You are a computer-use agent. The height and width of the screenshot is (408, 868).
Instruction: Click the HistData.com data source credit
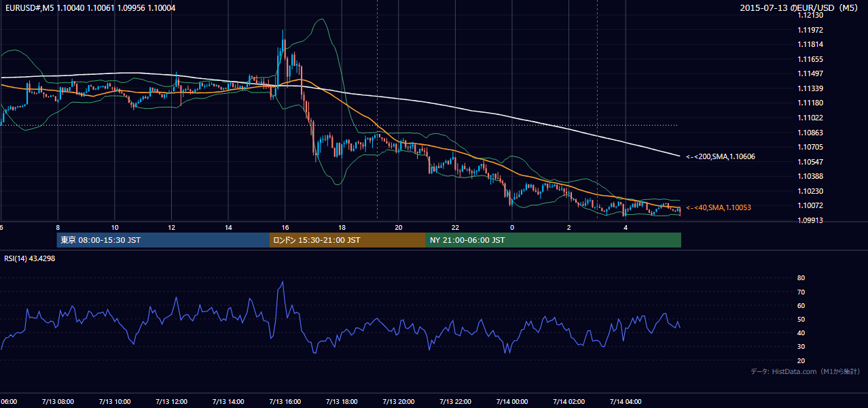(806, 371)
